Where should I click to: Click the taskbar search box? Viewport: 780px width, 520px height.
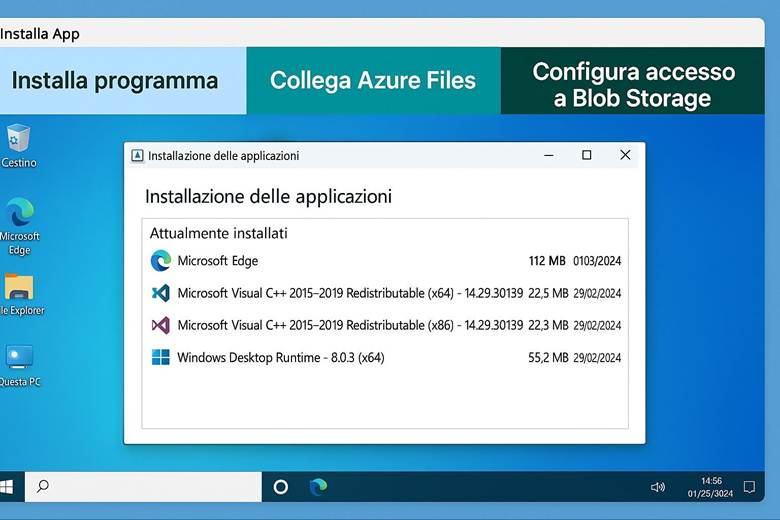(143, 487)
